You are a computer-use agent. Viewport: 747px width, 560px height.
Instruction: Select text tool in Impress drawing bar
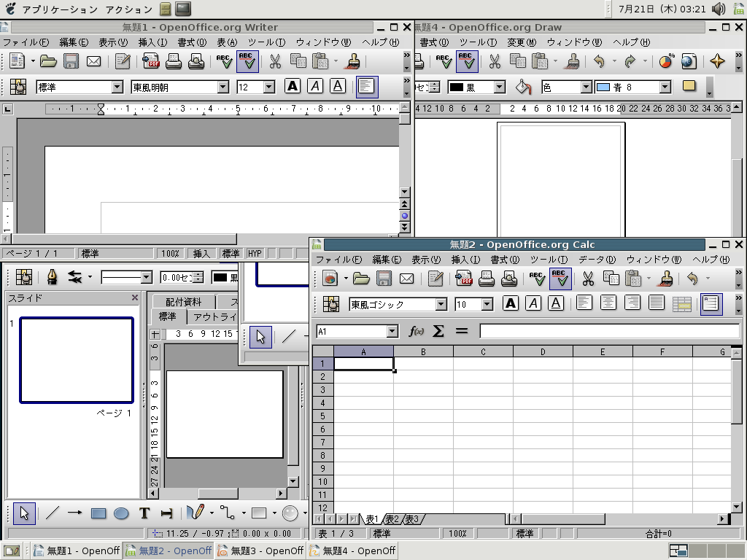[x=144, y=513]
